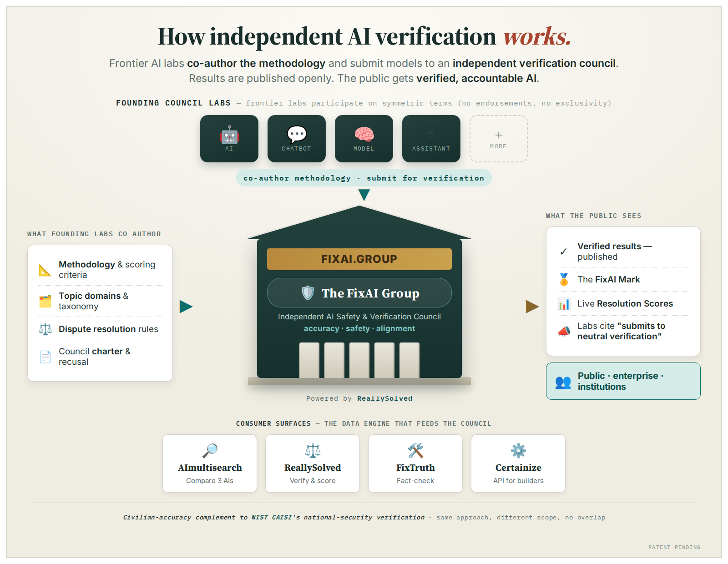The width and height of the screenshot is (728, 564).
Task: Click the Topic domains & taxonomy text
Action: click(x=94, y=301)
